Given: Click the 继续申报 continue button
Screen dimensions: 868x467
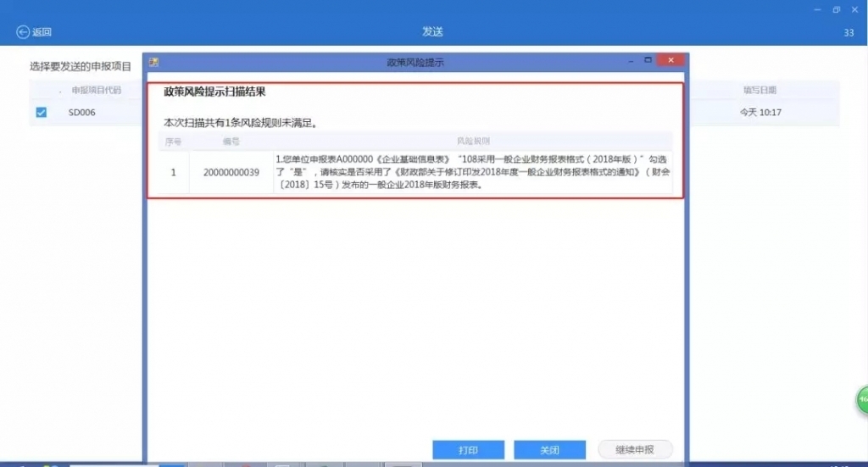Looking at the screenshot, I should coord(635,450).
